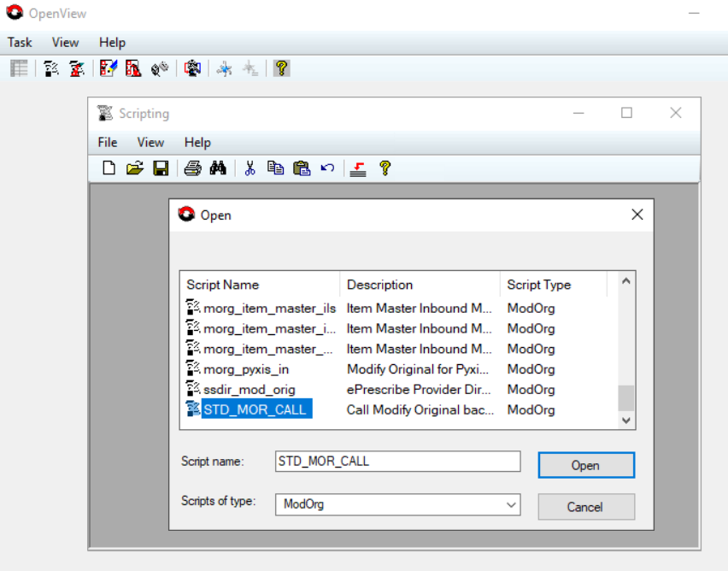Open the File menu in Scripting window
728x571 pixels.
[x=108, y=142]
